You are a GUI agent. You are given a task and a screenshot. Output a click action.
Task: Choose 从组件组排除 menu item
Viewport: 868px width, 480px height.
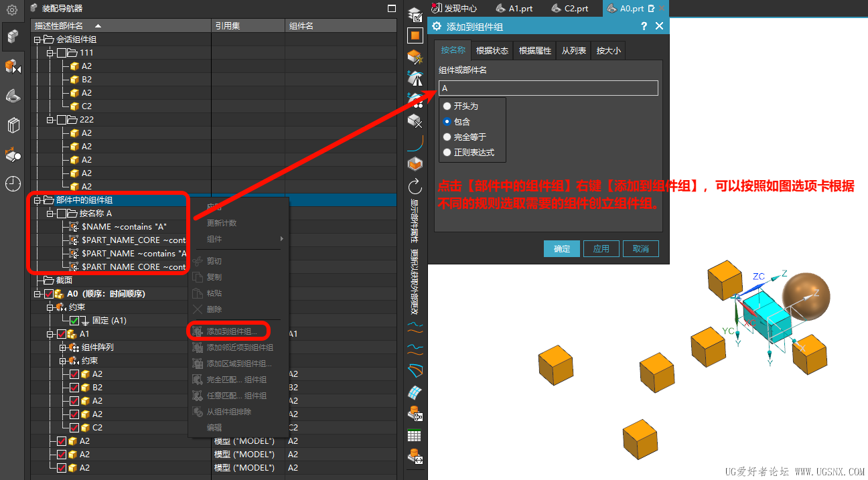click(x=228, y=412)
